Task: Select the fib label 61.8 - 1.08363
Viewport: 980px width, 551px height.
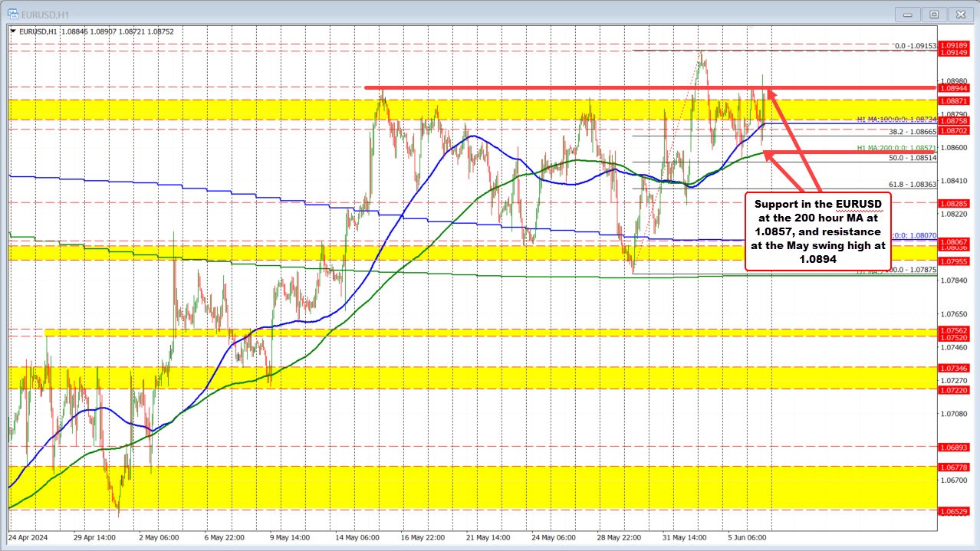Action: [x=913, y=185]
